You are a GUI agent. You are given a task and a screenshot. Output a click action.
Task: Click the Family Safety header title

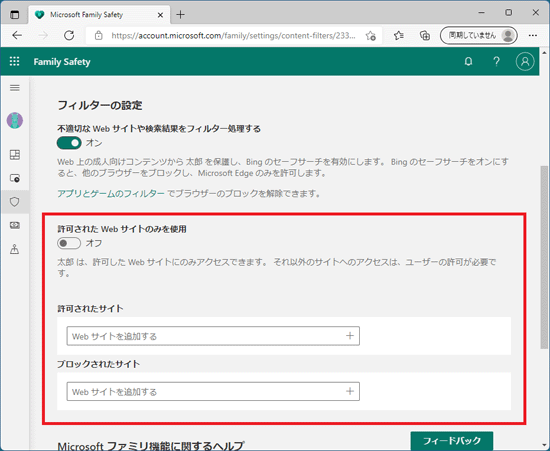[62, 62]
